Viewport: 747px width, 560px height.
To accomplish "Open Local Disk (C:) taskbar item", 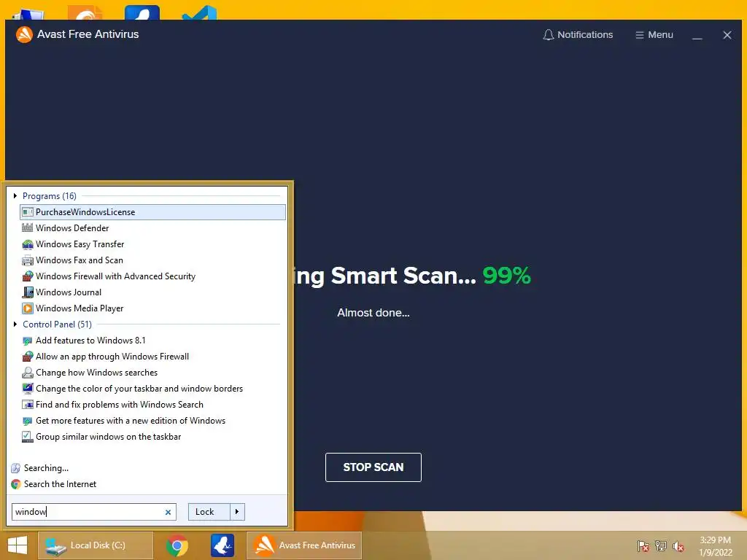I will [96, 545].
